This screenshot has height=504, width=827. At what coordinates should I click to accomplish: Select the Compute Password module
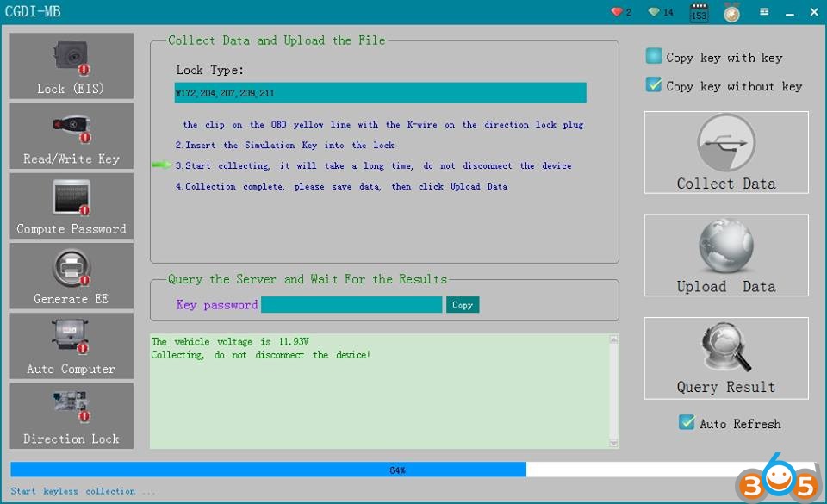[72, 206]
